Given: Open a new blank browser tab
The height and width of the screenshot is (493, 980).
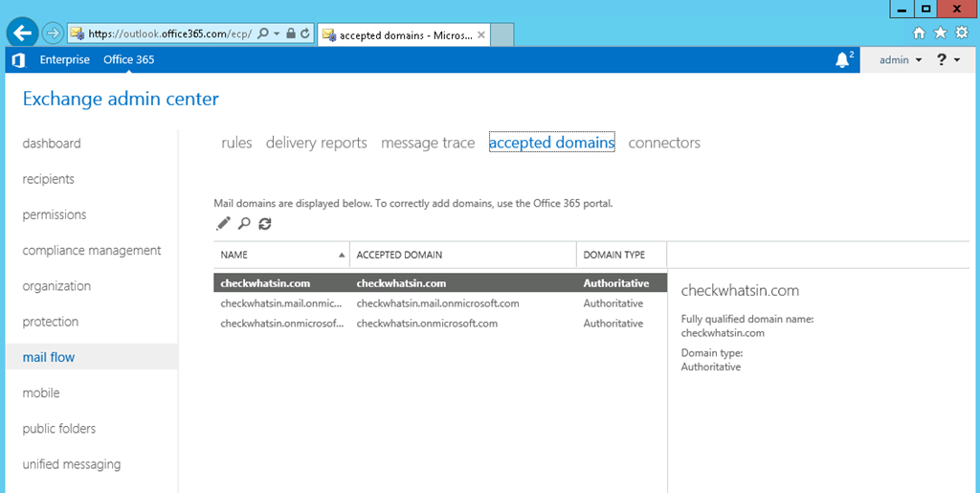Looking at the screenshot, I should 501,35.
